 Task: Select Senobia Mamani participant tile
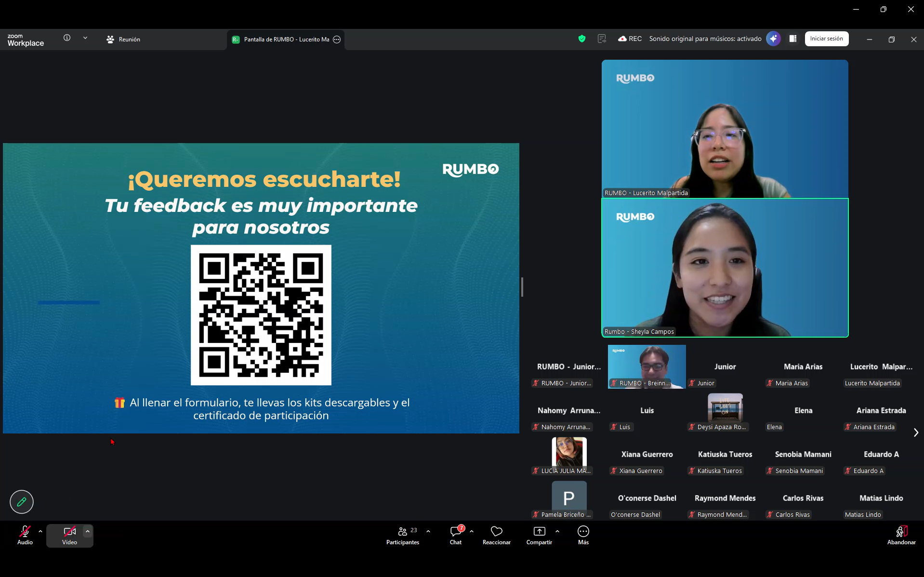click(803, 455)
